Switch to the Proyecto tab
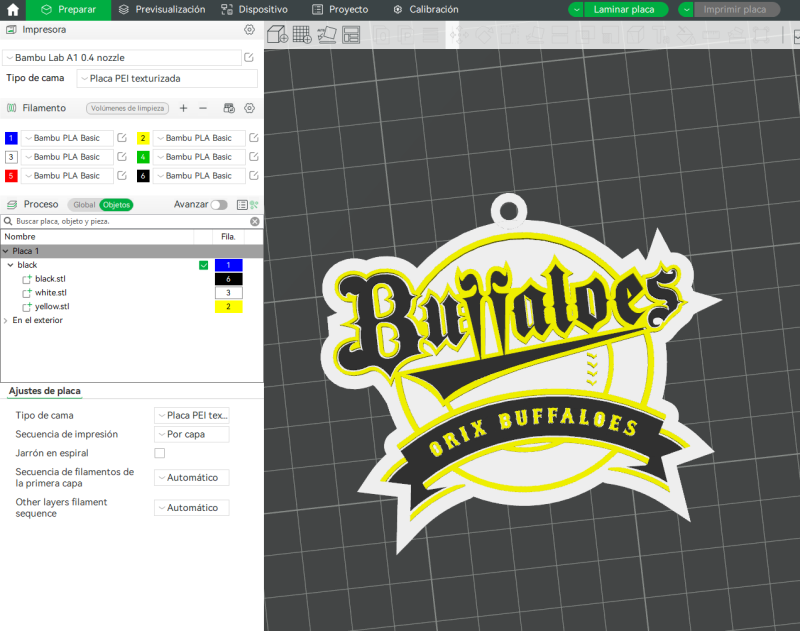 coord(340,10)
